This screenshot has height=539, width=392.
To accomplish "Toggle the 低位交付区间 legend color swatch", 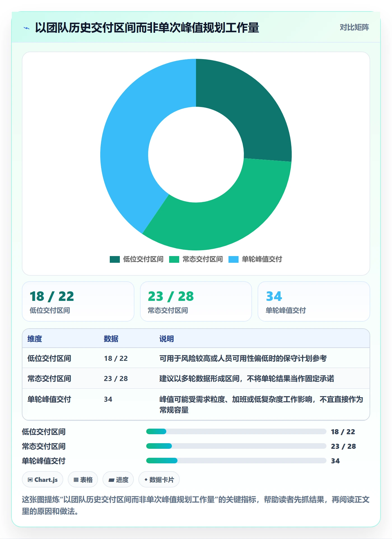I will pos(115,259).
